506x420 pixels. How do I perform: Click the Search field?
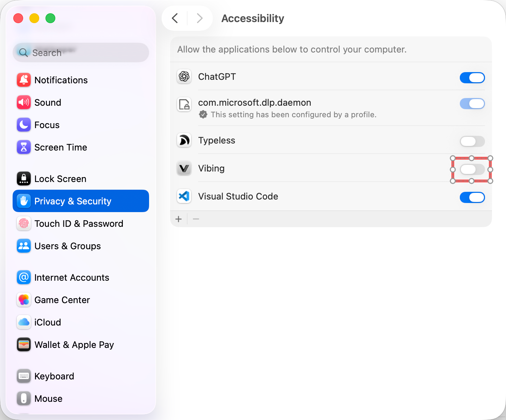(x=80, y=52)
